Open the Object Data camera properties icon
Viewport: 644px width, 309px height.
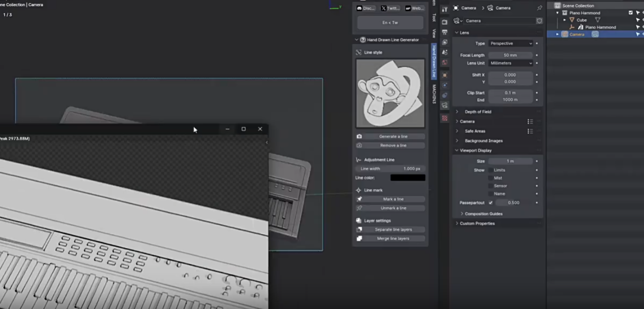445,105
